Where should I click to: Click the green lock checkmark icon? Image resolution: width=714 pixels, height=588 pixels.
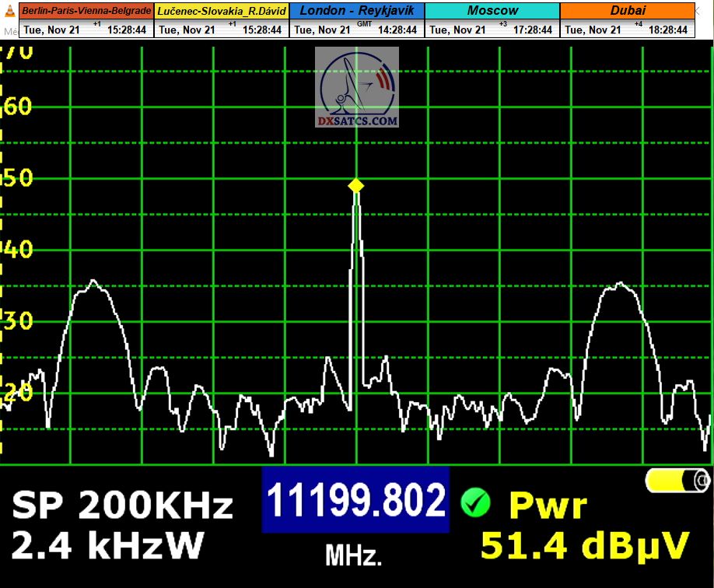coord(474,502)
